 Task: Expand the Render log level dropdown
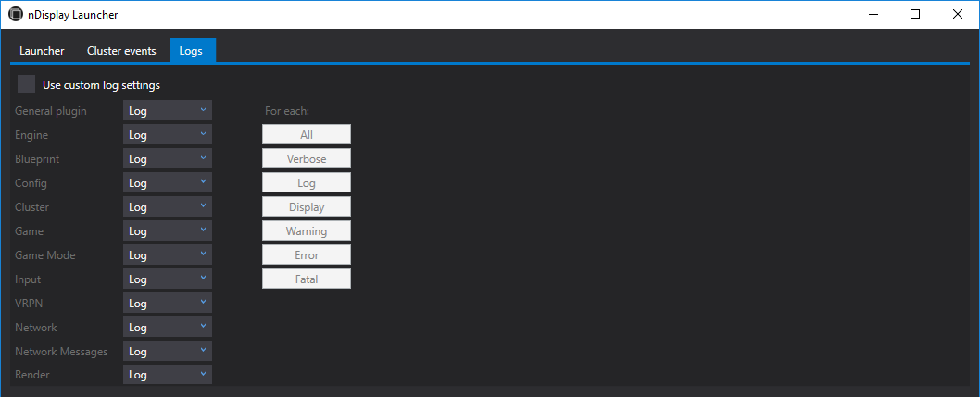[x=168, y=375]
